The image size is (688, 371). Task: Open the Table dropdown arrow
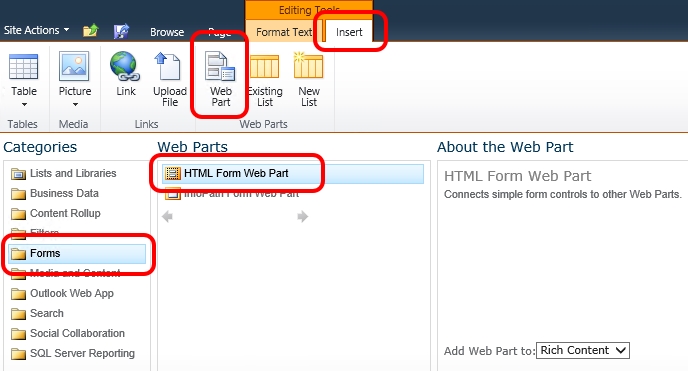24,104
